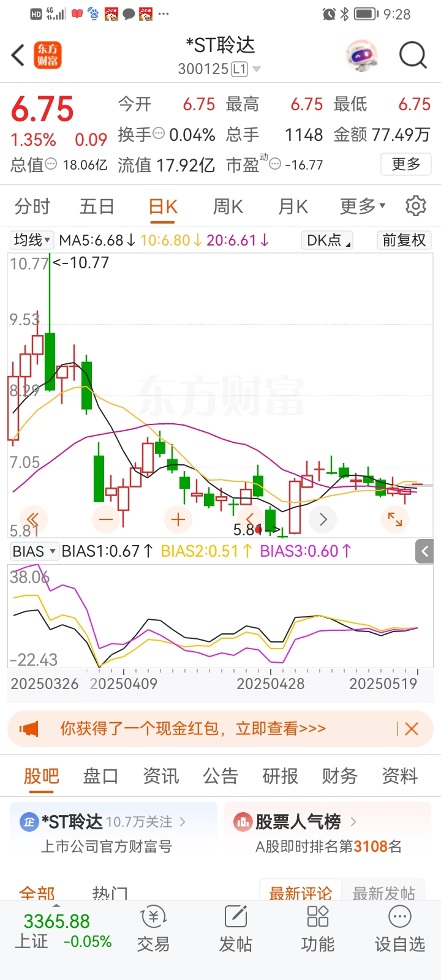Open 交易 trade icon in bottom bar
The height and width of the screenshot is (980, 441).
[153, 929]
